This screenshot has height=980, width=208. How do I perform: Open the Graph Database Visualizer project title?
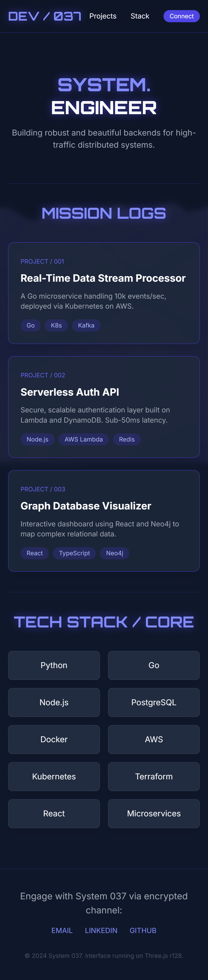point(86,506)
